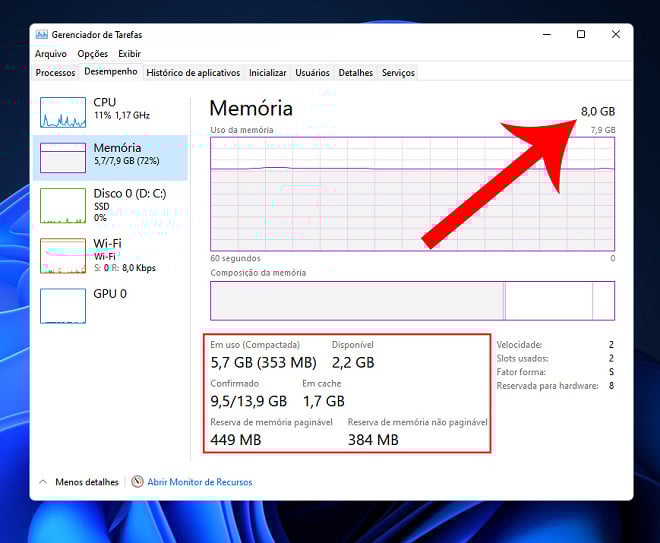Collapse view with Menos detalhes chevron
The height and width of the screenshot is (543, 660).
(x=43, y=482)
